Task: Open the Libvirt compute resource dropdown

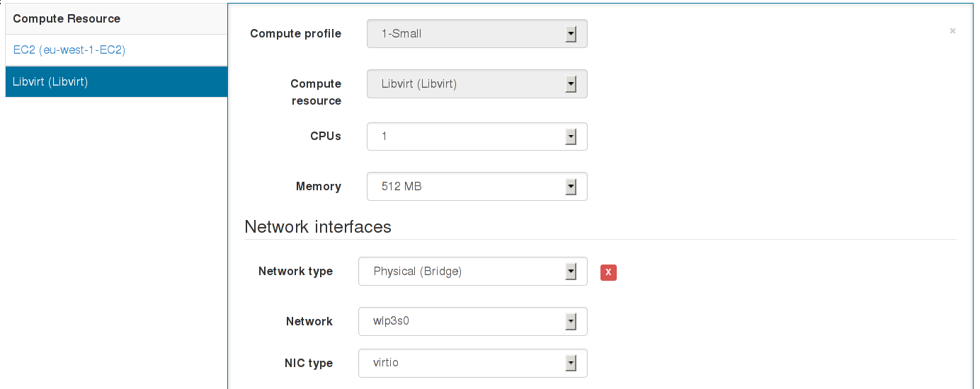Action: [477, 84]
